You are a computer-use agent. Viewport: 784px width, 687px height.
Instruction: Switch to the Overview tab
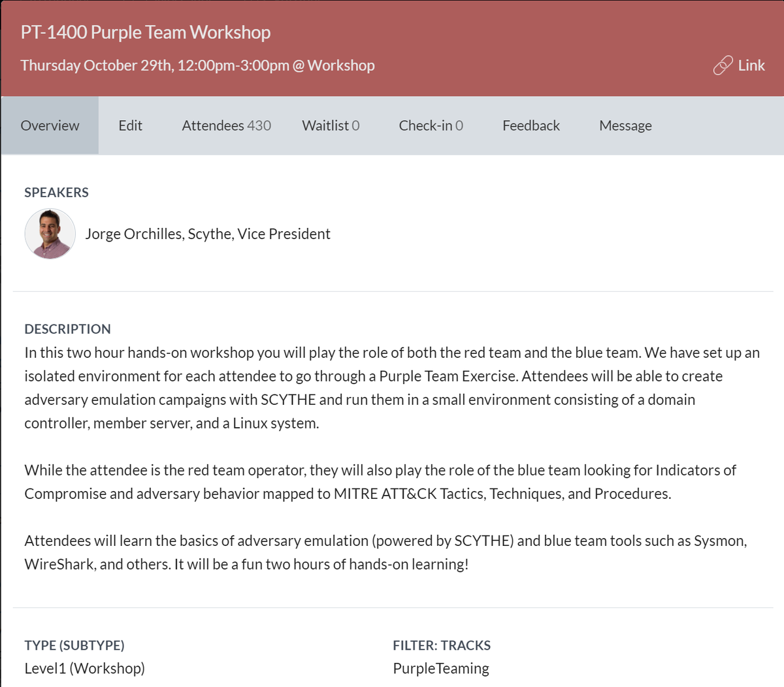point(50,125)
